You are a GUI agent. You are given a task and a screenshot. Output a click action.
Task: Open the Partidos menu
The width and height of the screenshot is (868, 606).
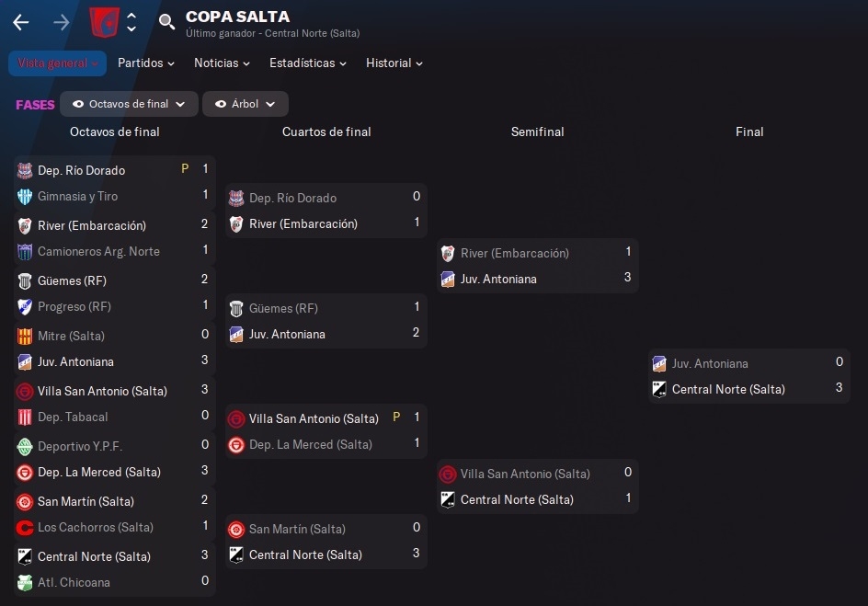point(146,63)
